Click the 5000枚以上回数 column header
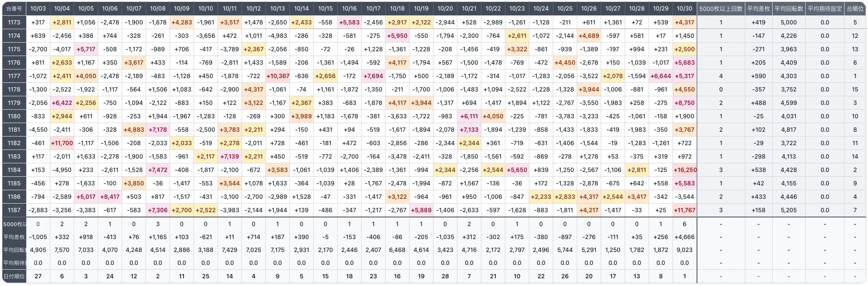 click(720, 9)
